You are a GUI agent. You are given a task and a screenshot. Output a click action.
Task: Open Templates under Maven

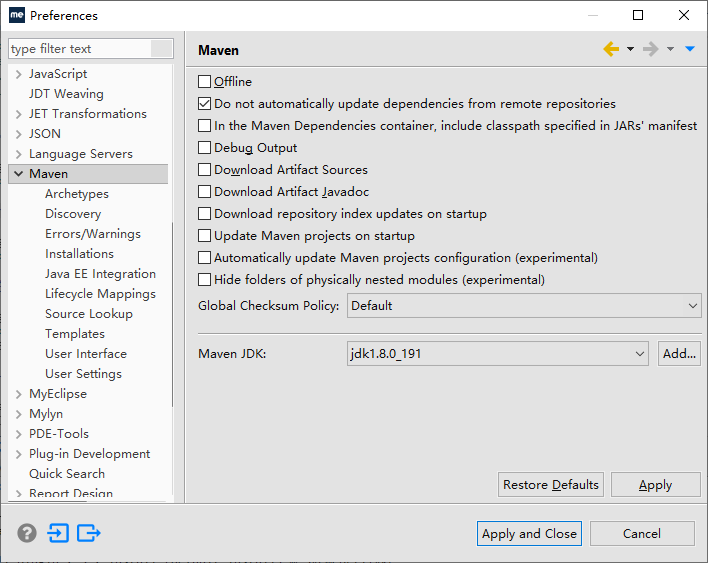pyautogui.click(x=75, y=334)
